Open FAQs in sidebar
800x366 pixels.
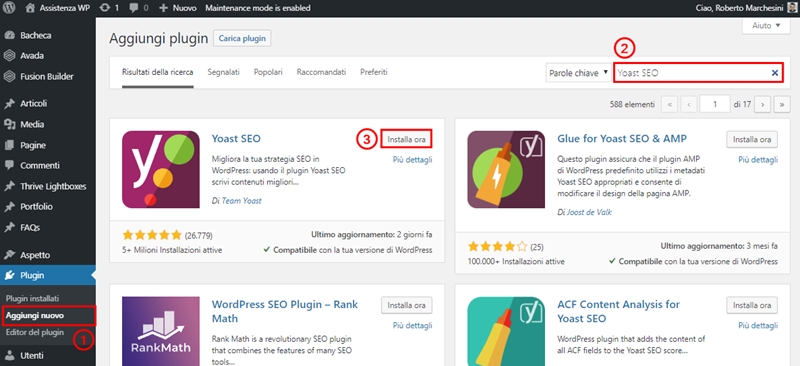[30, 227]
